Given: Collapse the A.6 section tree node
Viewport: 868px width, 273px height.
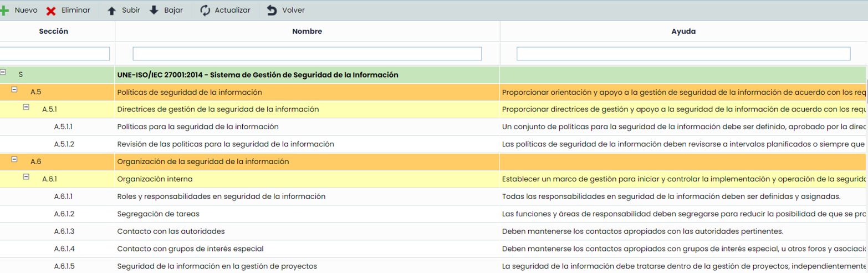Looking at the screenshot, I should tap(15, 159).
